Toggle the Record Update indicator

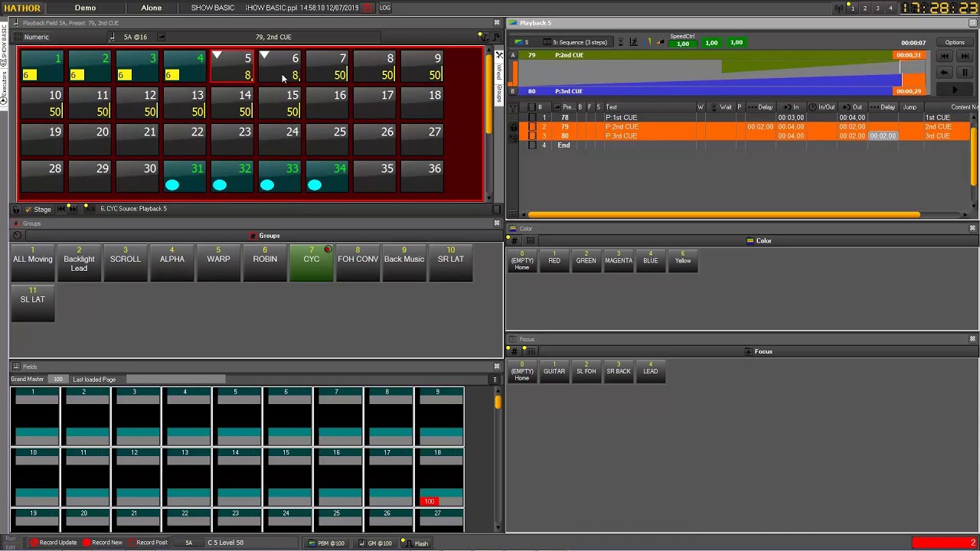(x=53, y=543)
